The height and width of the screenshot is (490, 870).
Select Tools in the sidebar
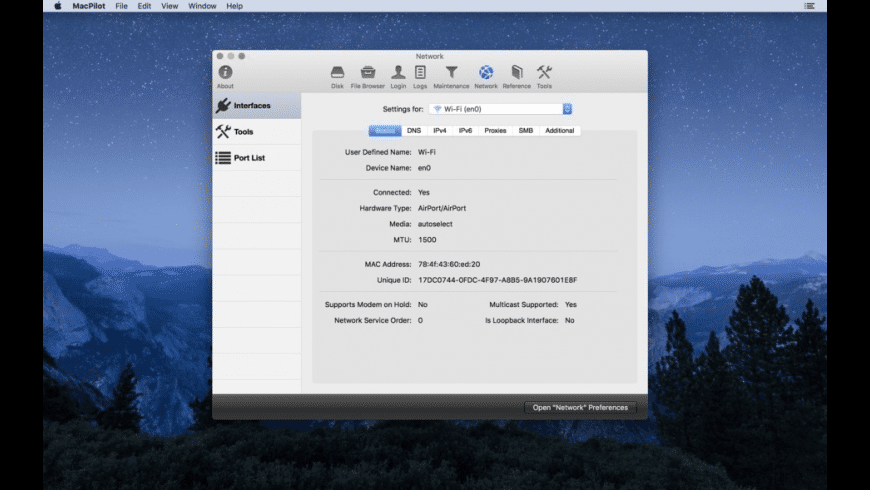257,132
